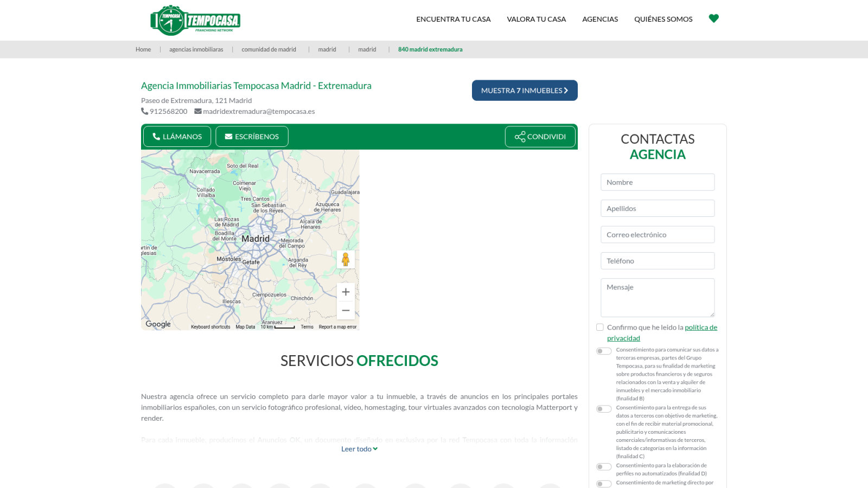Open ENCUENTRA TU CASA menu
Screen dimensions: 868x488
click(454, 19)
